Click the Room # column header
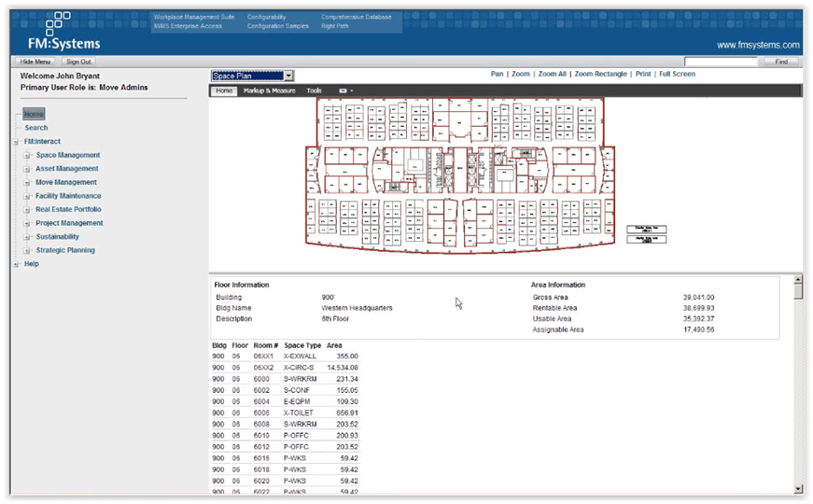Viewport: 813px width, 504px height. click(265, 345)
